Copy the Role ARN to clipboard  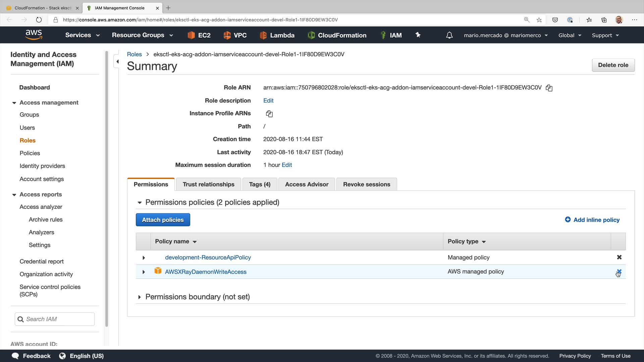point(549,88)
